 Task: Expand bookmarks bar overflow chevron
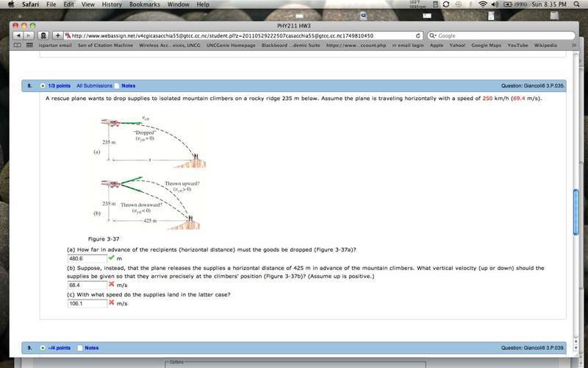point(573,46)
